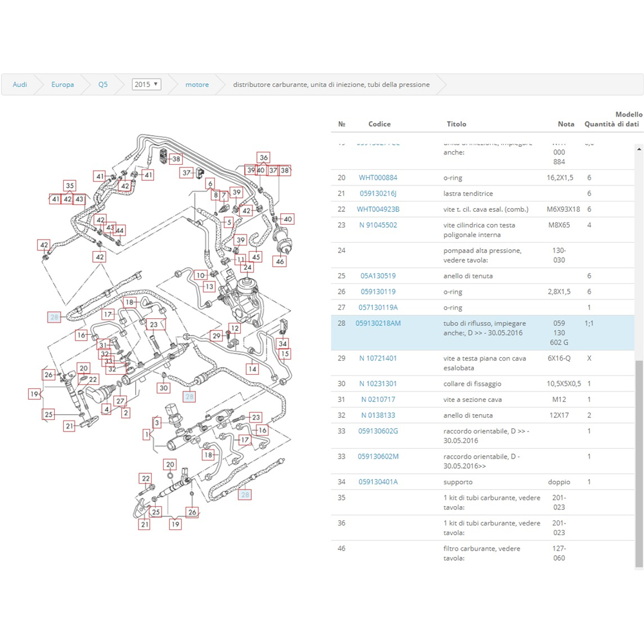Select callout 46 near the fuel filter
This screenshot has width=644, height=644.
coord(279,261)
